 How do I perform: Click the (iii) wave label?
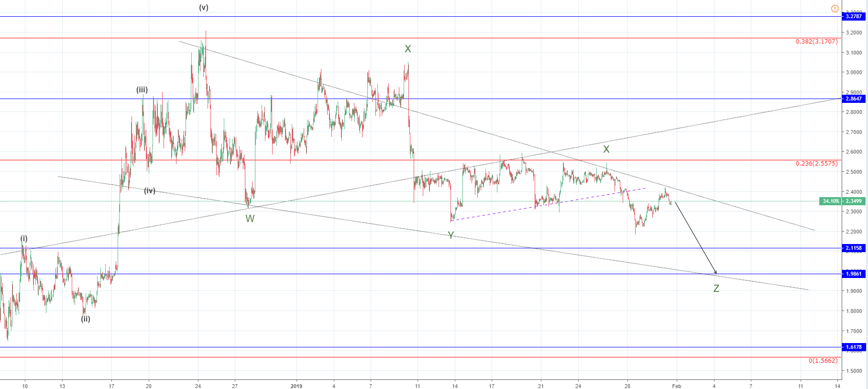pyautogui.click(x=142, y=89)
